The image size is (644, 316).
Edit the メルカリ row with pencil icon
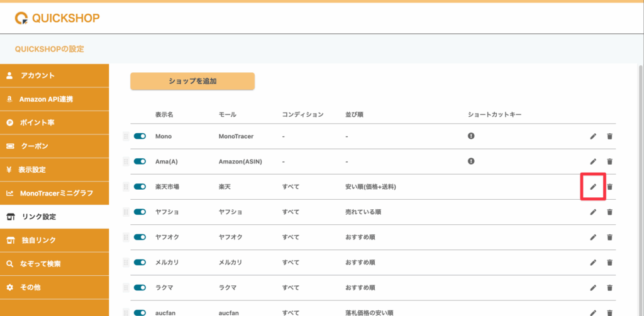(x=593, y=262)
